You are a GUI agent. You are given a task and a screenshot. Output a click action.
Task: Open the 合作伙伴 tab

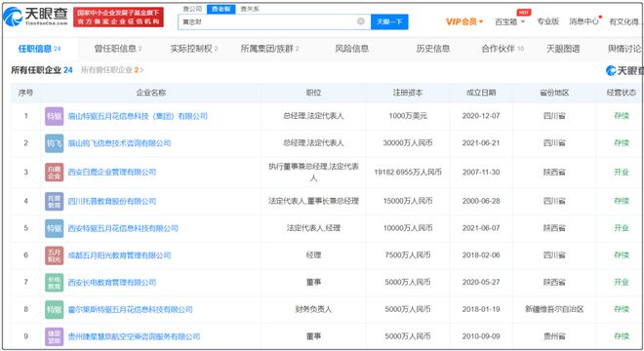(503, 49)
